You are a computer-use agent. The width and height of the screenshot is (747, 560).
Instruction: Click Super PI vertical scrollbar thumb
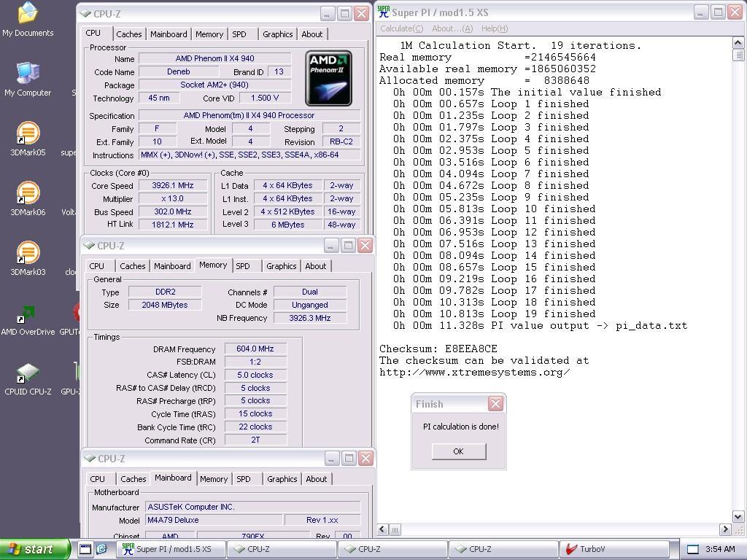(x=738, y=55)
